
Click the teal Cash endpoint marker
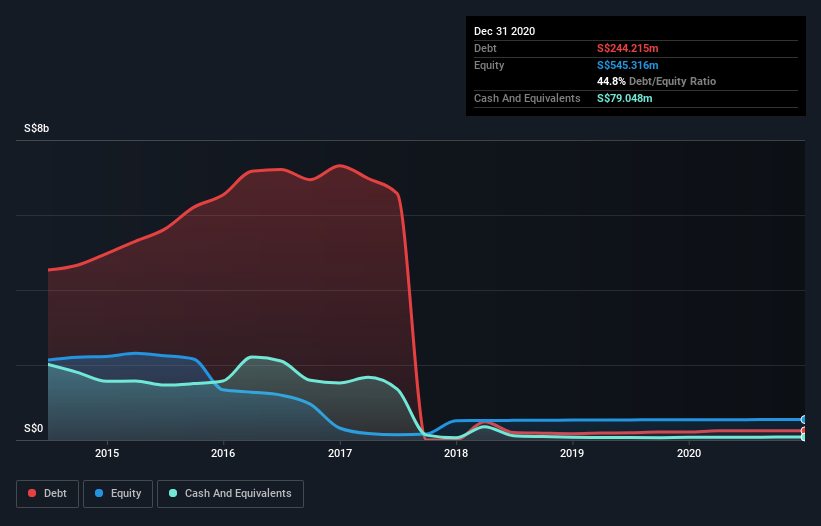804,437
